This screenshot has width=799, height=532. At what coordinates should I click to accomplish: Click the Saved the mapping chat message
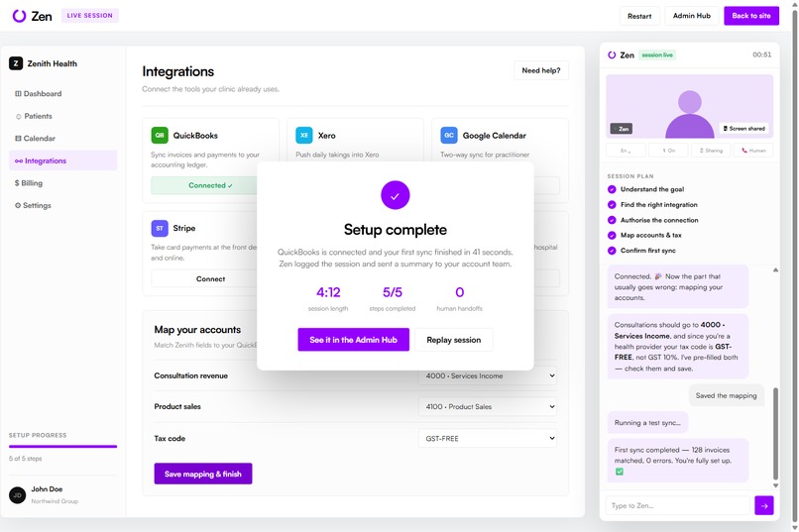(726, 395)
